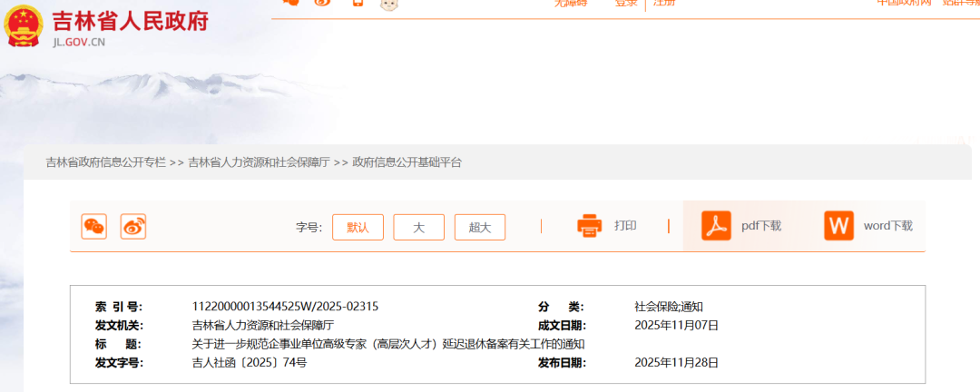Screen dimensions: 980x392
Task: Open 吉林省政府信息公开专栏 breadcrumb link
Action: point(105,162)
